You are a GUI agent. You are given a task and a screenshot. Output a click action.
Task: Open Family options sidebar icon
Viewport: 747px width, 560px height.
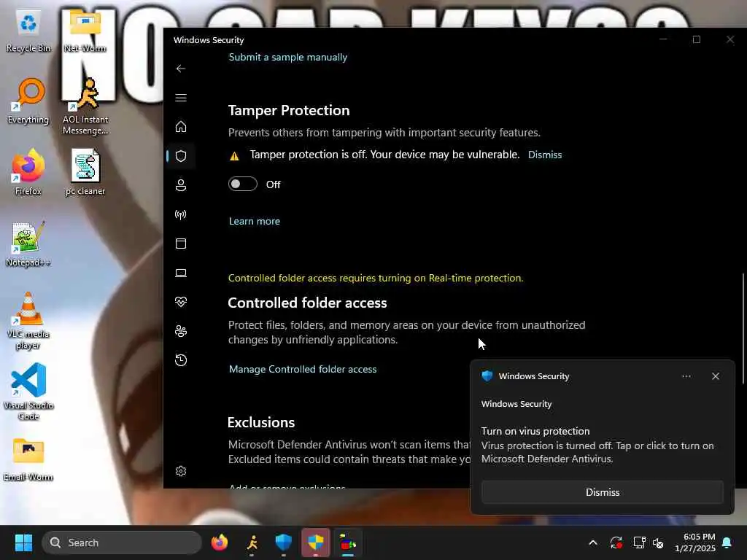pyautogui.click(x=181, y=331)
